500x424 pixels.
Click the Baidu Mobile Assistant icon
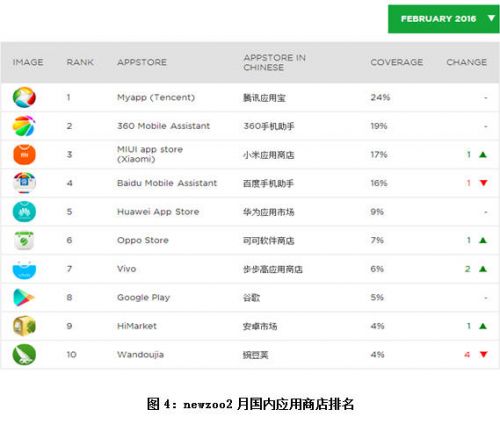pyautogui.click(x=24, y=183)
